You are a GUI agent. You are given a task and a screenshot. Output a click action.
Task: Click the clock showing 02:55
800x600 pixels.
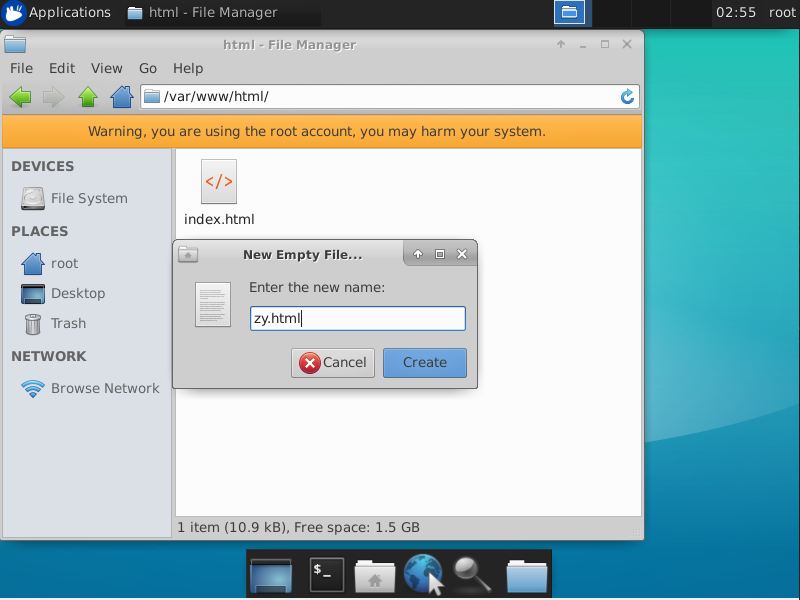pos(736,12)
